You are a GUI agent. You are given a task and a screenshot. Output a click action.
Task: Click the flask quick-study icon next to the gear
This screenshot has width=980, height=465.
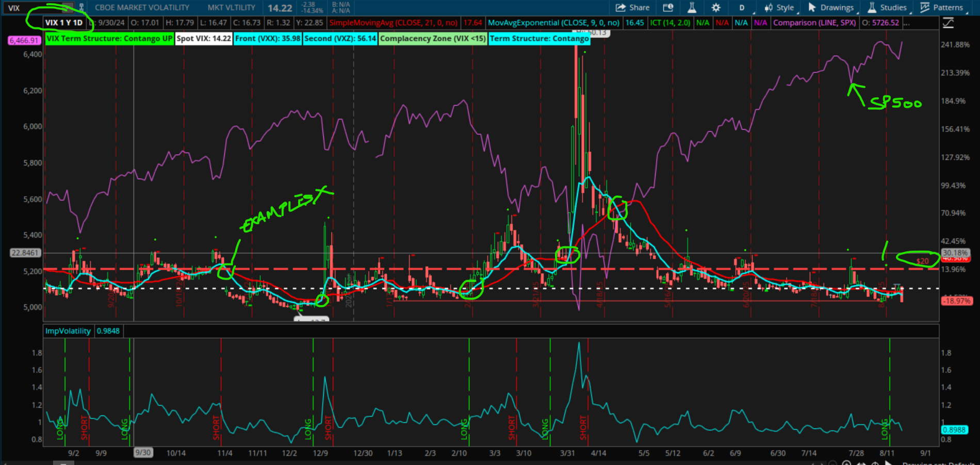692,8
